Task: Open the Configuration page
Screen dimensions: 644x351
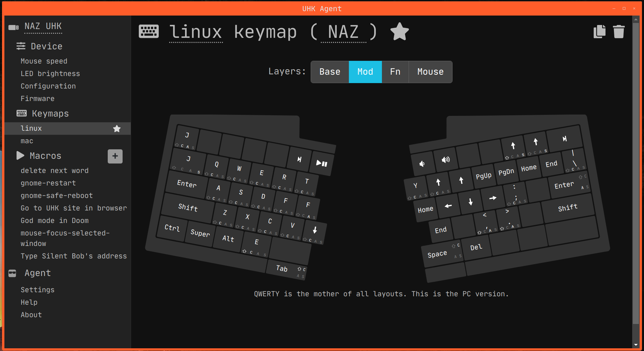Action: [48, 86]
